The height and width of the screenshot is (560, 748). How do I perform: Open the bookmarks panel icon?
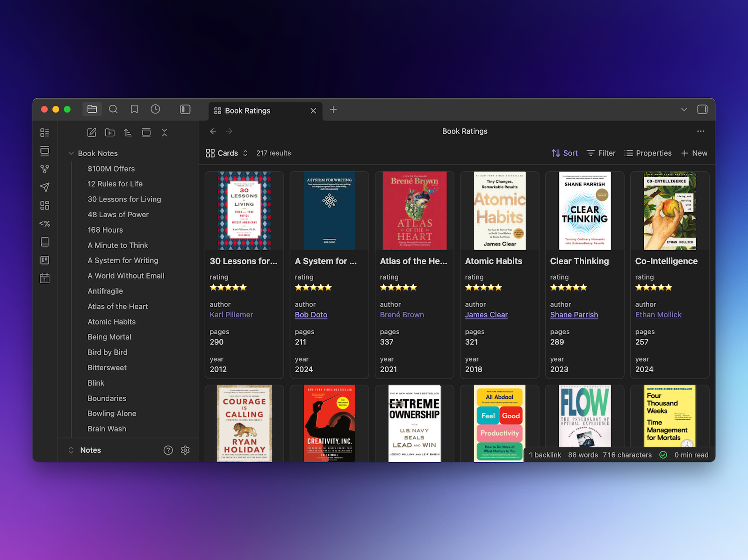coord(134,109)
